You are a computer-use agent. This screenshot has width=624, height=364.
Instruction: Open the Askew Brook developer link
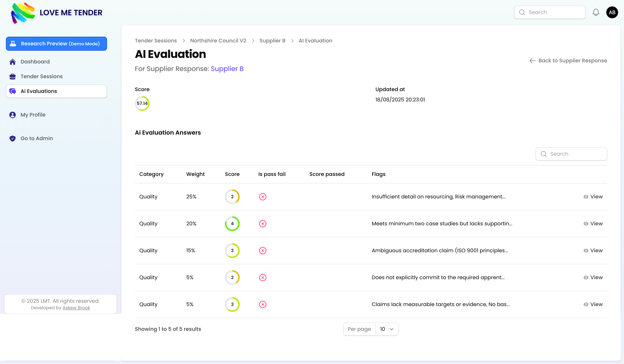(x=76, y=308)
